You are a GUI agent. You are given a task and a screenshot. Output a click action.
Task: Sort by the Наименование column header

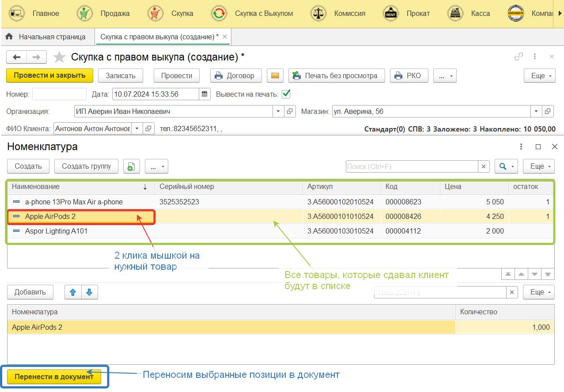(81, 187)
